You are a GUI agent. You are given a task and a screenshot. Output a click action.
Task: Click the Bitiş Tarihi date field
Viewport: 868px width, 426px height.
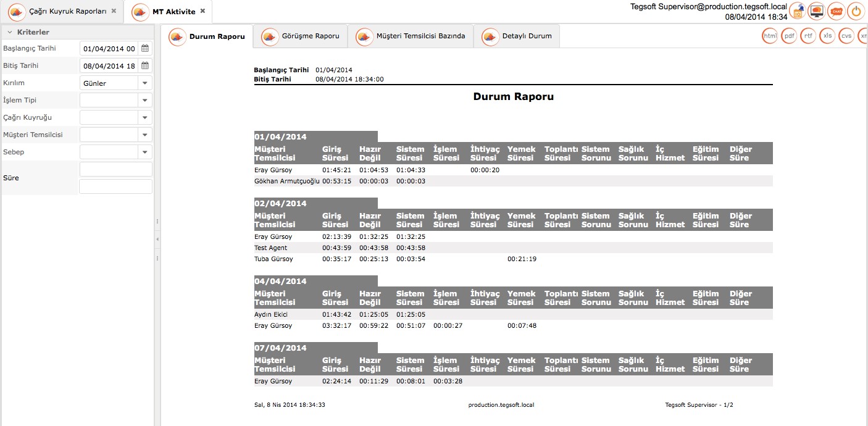coord(109,65)
